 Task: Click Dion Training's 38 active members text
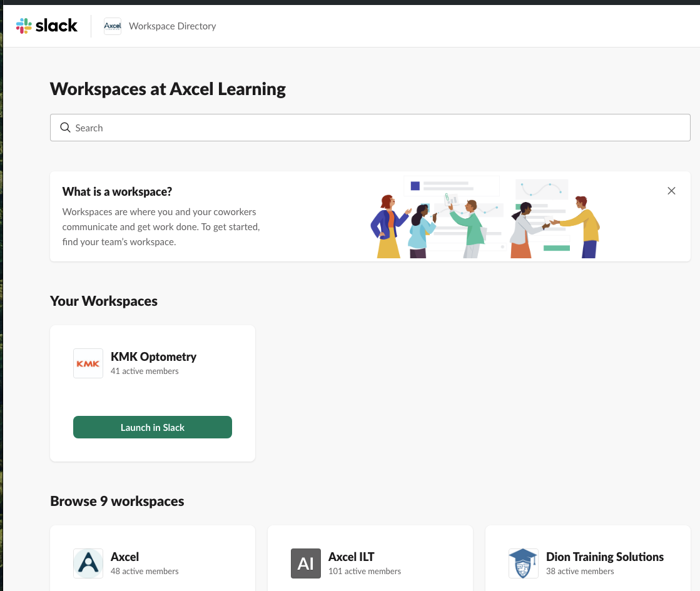(x=580, y=572)
